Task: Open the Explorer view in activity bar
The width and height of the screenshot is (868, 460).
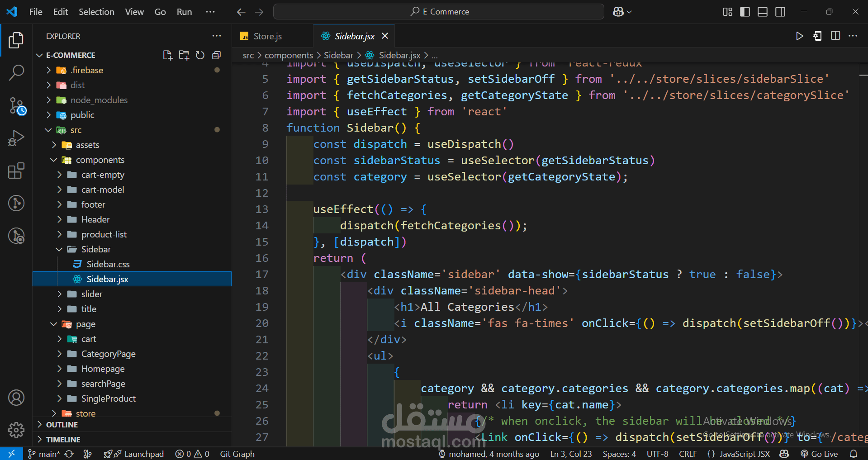Action: 16,40
